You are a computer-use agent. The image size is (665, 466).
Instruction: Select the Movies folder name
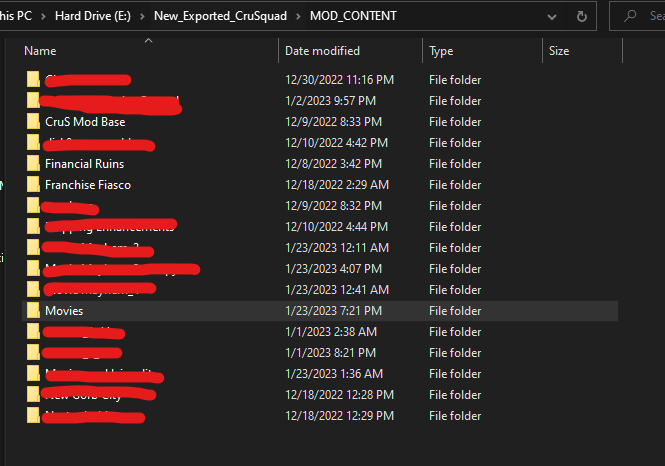tap(64, 310)
